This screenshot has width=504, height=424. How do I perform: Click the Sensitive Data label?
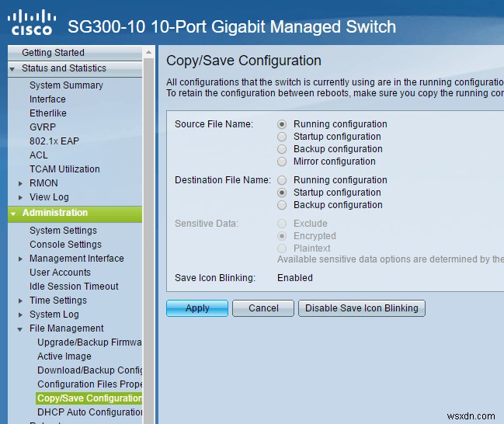(x=207, y=224)
